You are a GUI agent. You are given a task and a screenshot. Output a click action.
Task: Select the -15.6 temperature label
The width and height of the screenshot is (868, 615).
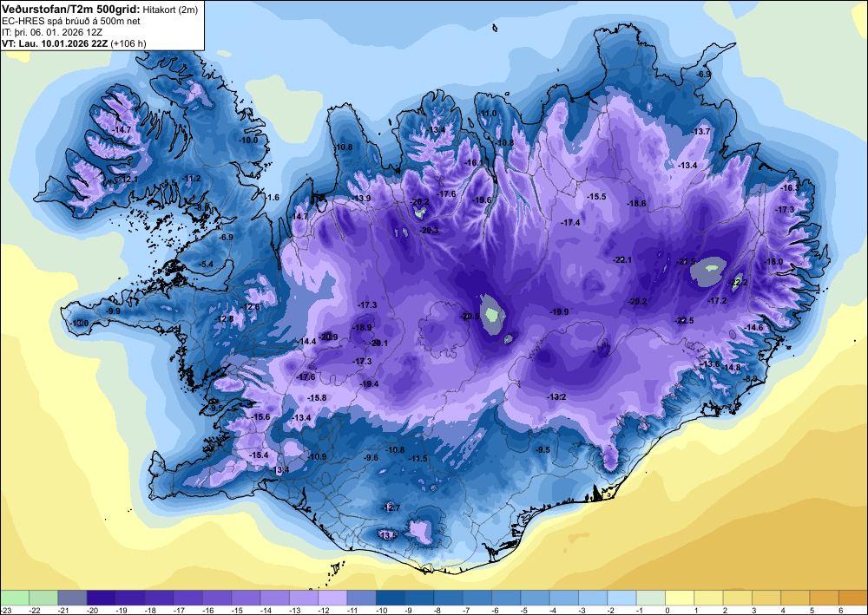(x=260, y=416)
